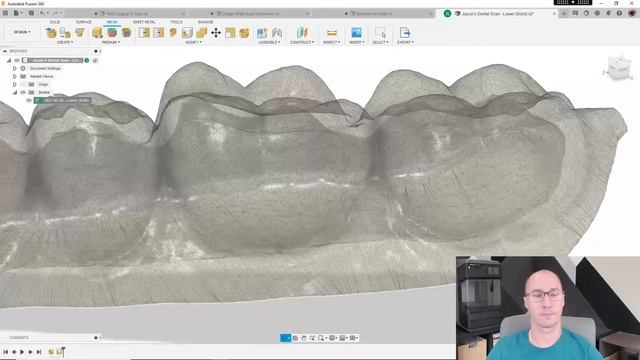Click the New Component icon in Assemble

(262, 33)
